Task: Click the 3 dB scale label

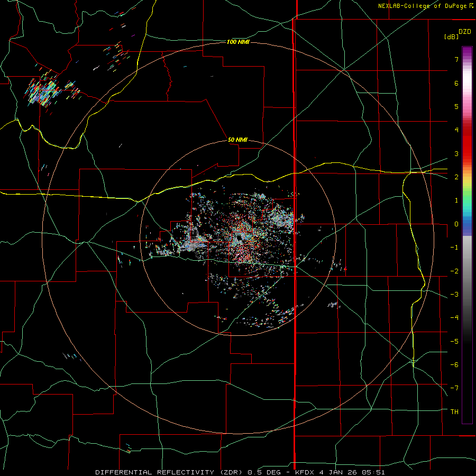Action: 456,153
